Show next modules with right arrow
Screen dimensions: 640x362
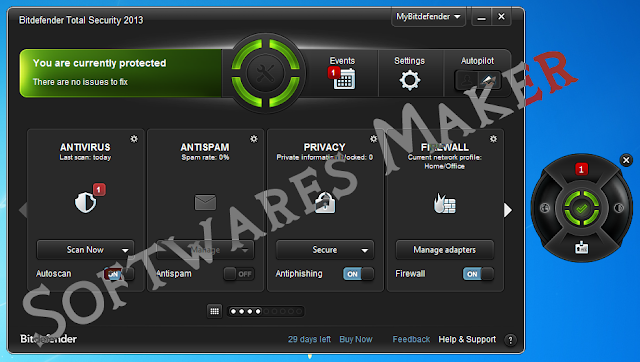pos(508,210)
